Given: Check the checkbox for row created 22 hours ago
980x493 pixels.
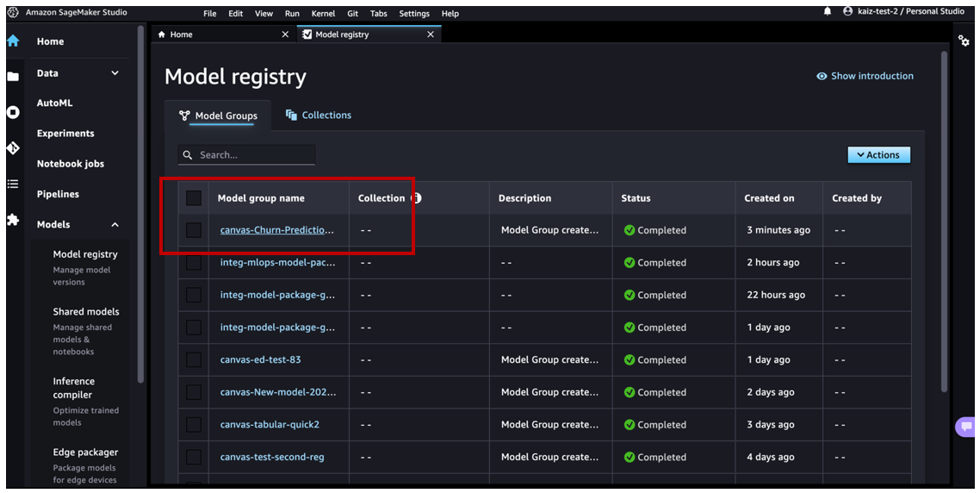Looking at the screenshot, I should click(x=194, y=295).
